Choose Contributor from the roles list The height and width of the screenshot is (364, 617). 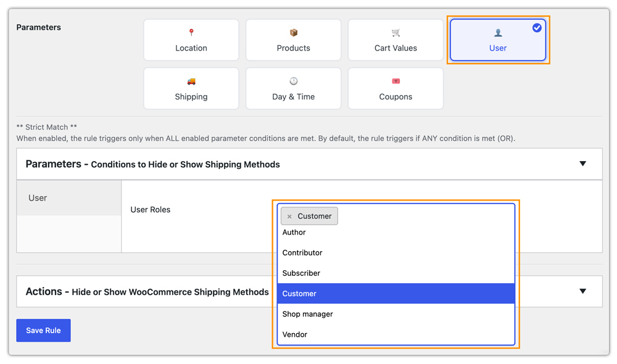396,252
